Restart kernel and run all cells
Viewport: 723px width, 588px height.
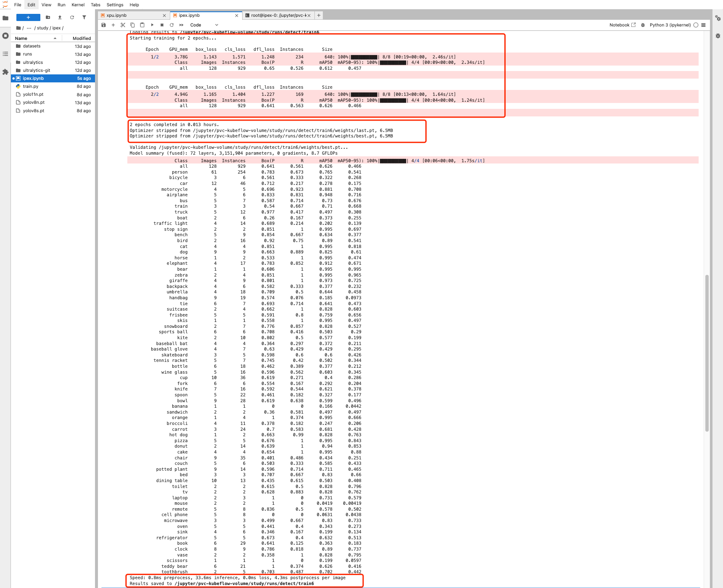pyautogui.click(x=182, y=25)
